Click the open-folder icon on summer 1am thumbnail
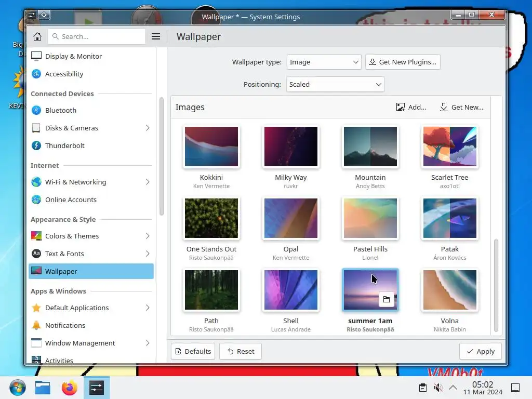 [x=387, y=299]
